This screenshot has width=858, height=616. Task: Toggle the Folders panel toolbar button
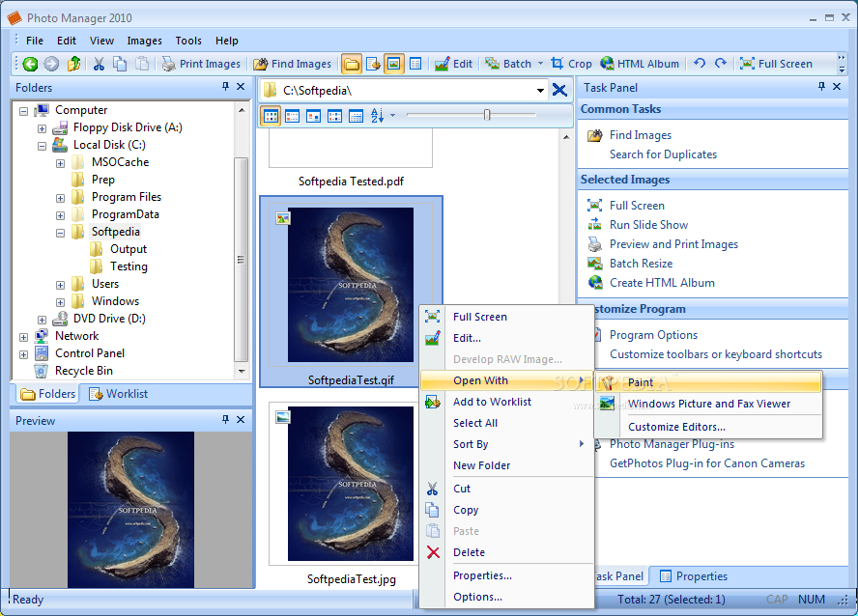tap(352, 64)
